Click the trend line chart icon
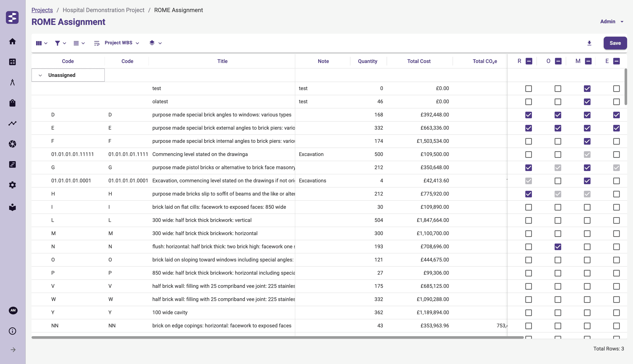633x364 pixels. (12, 123)
